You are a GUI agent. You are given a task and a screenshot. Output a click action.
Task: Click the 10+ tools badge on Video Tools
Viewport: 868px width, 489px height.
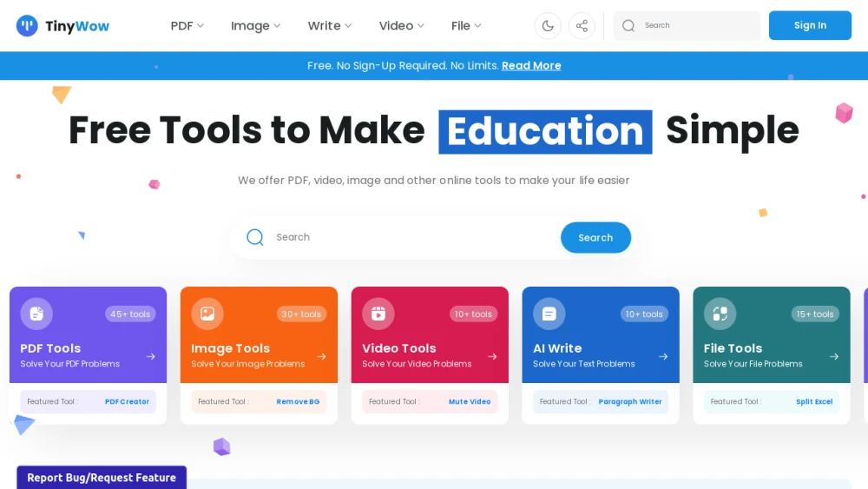tap(473, 314)
